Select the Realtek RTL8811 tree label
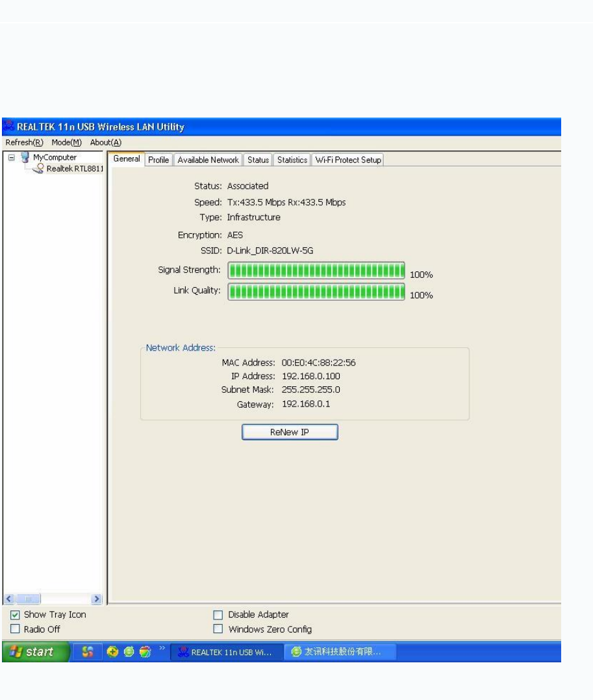 pyautogui.click(x=75, y=168)
